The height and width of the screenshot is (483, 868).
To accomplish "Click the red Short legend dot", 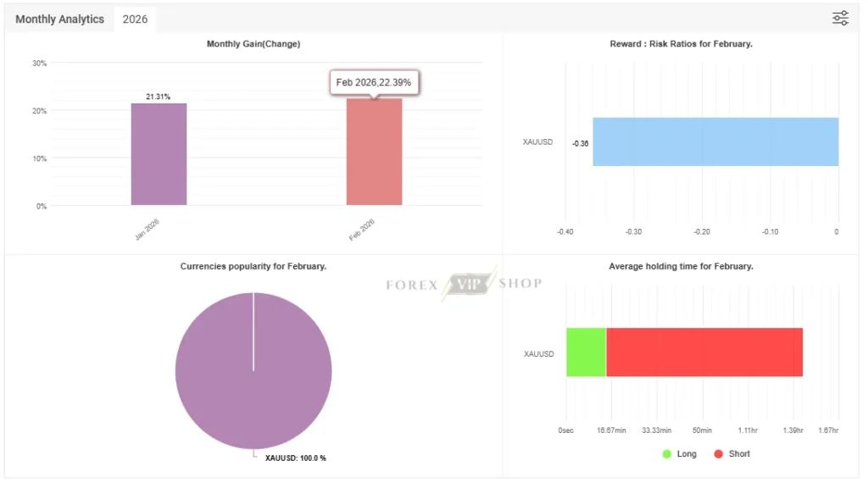I will [x=719, y=453].
